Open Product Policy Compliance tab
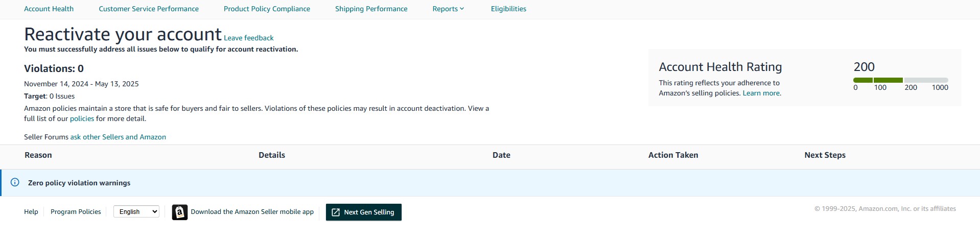Image resolution: width=980 pixels, height=241 pixels. (267, 9)
